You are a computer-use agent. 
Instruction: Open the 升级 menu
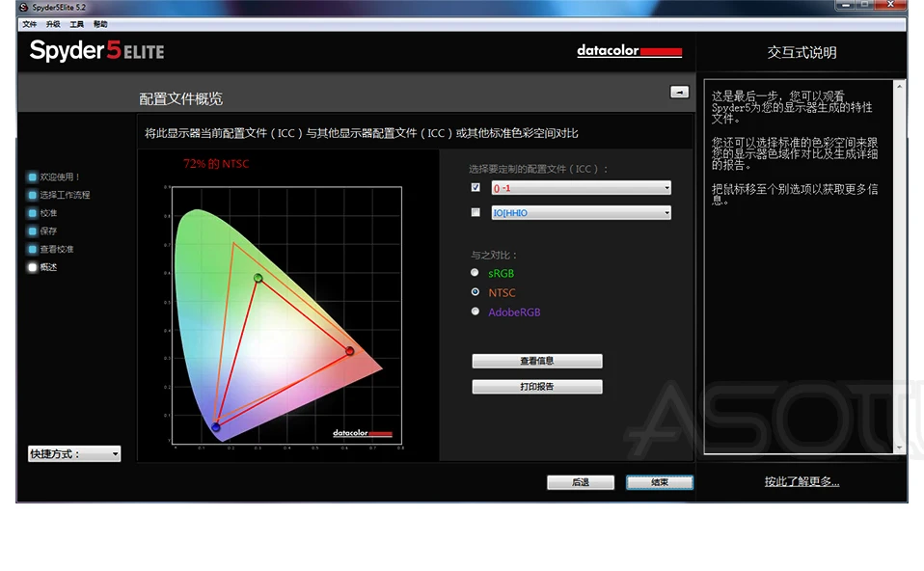pyautogui.click(x=53, y=24)
